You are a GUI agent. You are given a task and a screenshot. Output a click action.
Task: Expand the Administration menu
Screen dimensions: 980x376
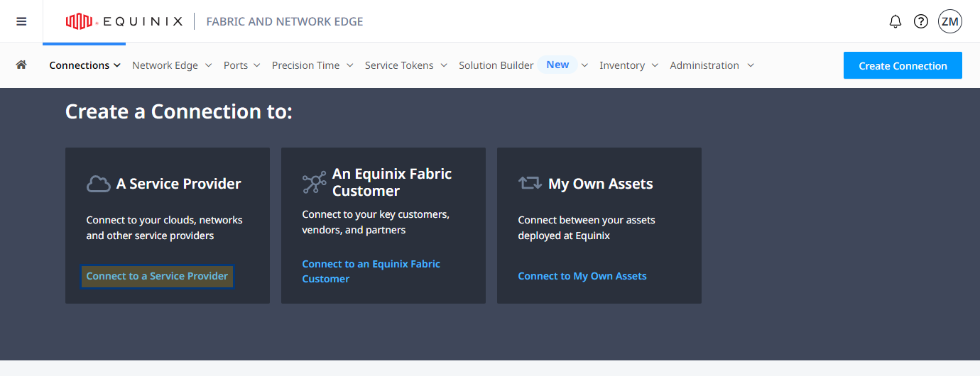[x=712, y=65]
